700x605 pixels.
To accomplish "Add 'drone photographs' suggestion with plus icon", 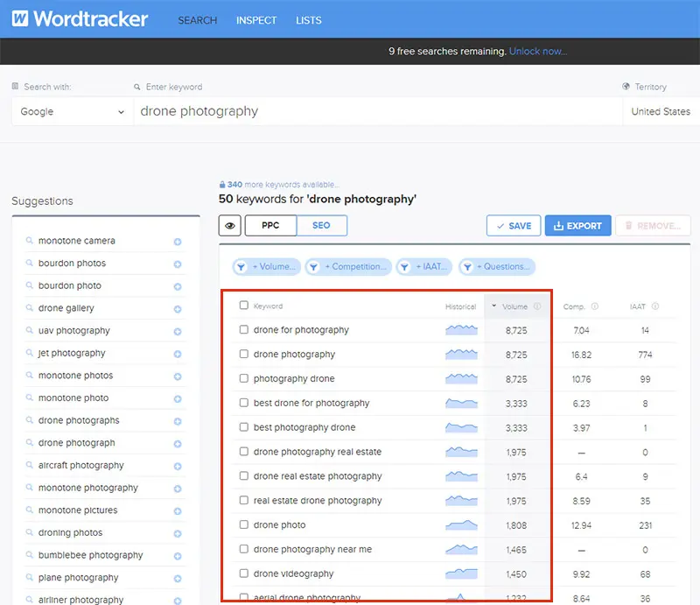I will click(178, 421).
